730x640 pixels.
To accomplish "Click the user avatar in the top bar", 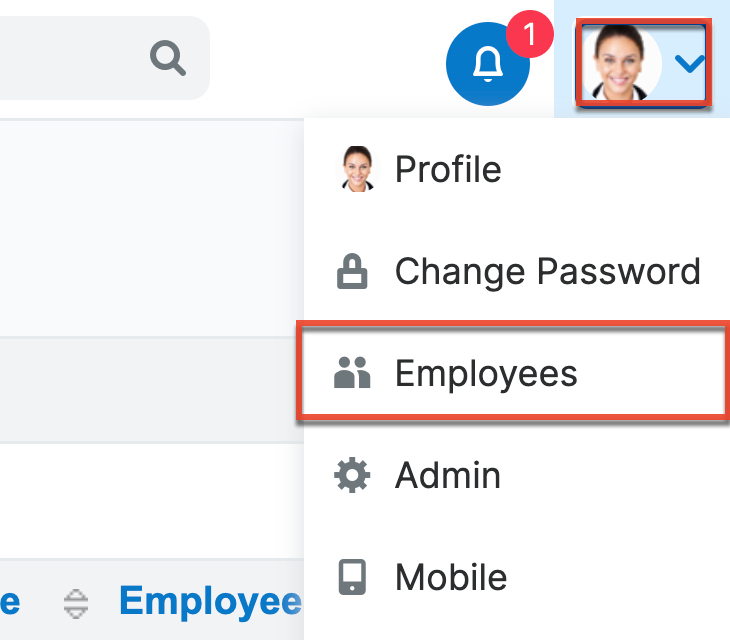I will [621, 63].
